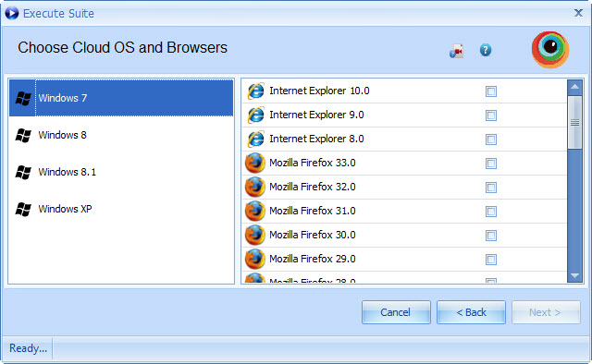The width and height of the screenshot is (592, 364).
Task: Enable the Mozilla Firefox 31.0 checkbox
Action: click(491, 212)
